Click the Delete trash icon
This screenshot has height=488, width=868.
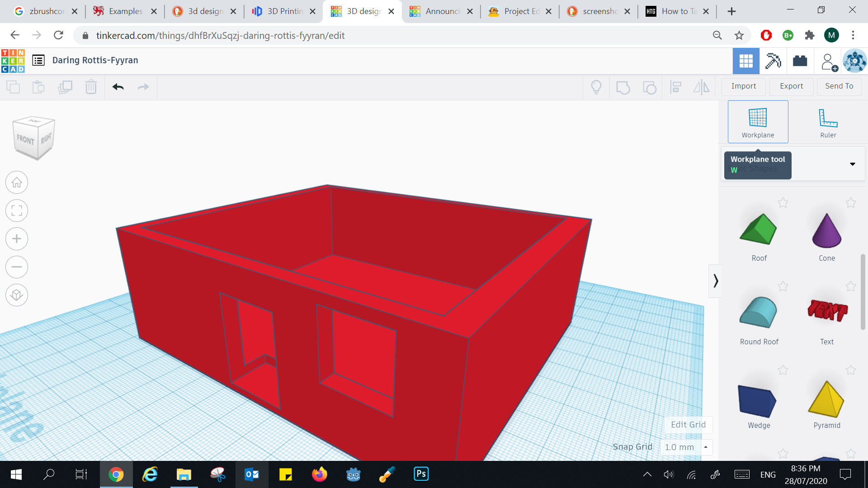[91, 87]
